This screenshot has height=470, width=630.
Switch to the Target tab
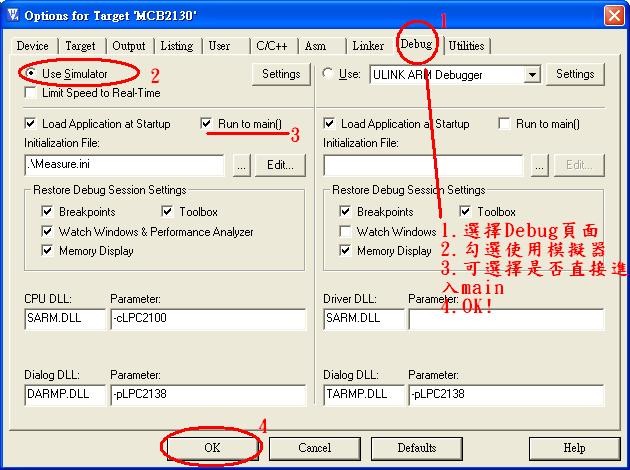point(80,46)
